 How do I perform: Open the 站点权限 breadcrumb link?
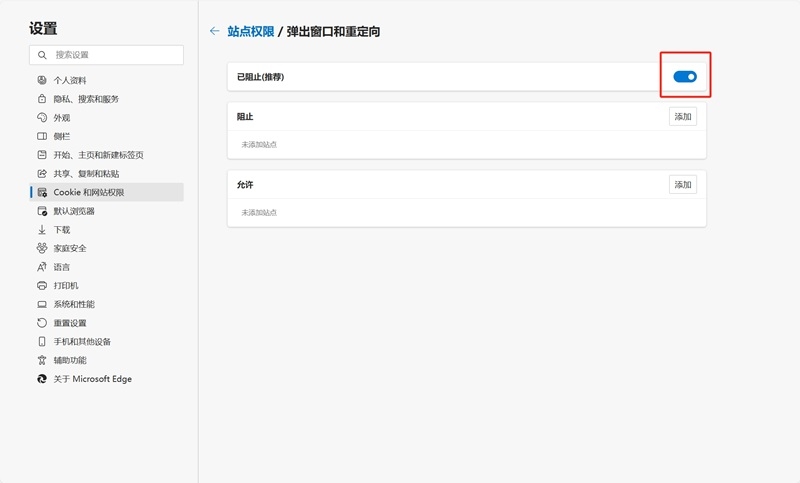pyautogui.click(x=251, y=32)
